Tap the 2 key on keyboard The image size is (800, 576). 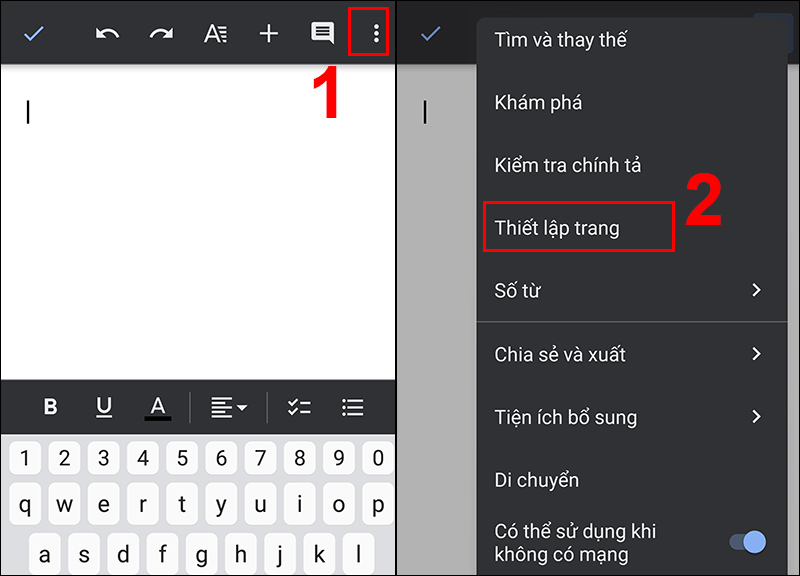click(64, 458)
